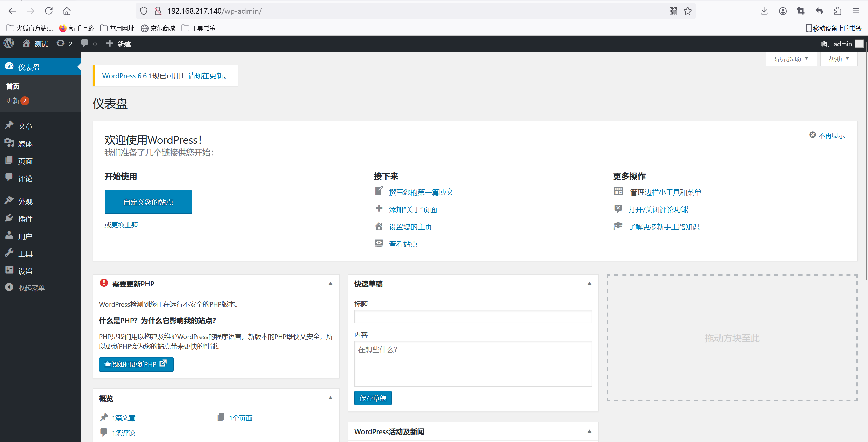Collapse the 概览 panel

point(330,398)
